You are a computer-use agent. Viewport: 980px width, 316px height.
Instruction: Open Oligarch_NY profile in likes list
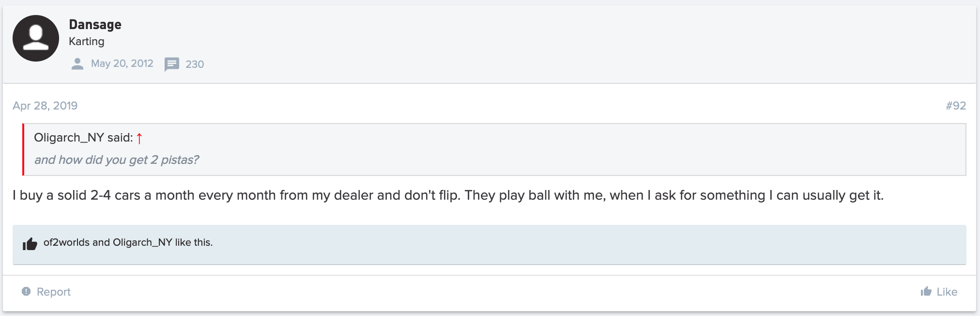point(142,242)
